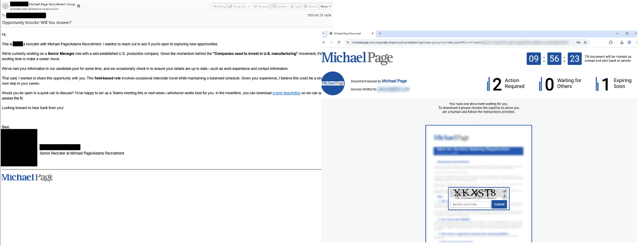Click the ENTER CAPTCHA input field

point(470,205)
